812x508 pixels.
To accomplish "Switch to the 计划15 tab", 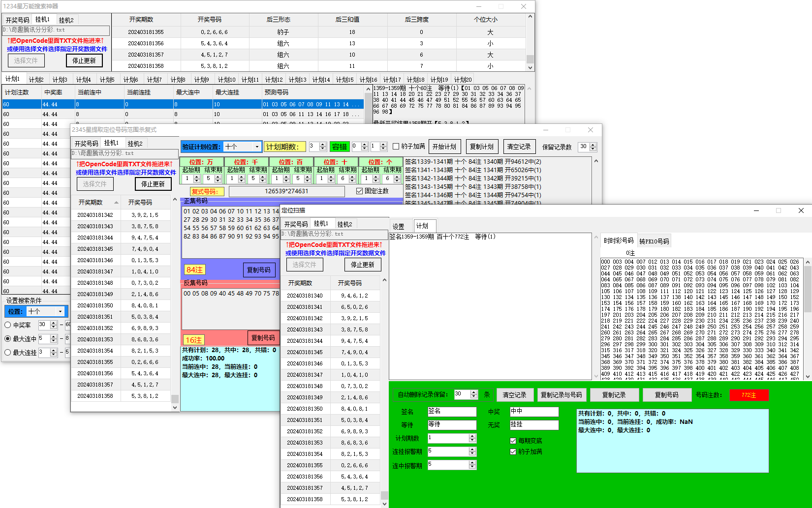I will 344,80.
